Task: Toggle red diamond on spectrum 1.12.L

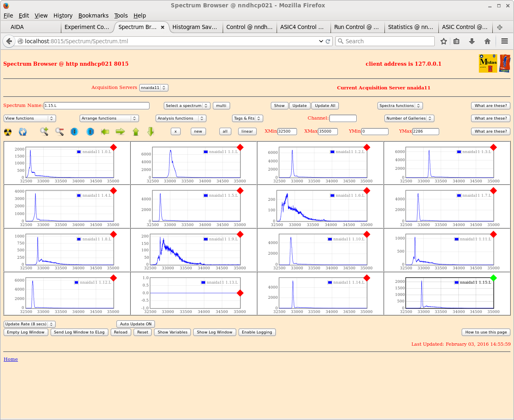Action: (114, 278)
